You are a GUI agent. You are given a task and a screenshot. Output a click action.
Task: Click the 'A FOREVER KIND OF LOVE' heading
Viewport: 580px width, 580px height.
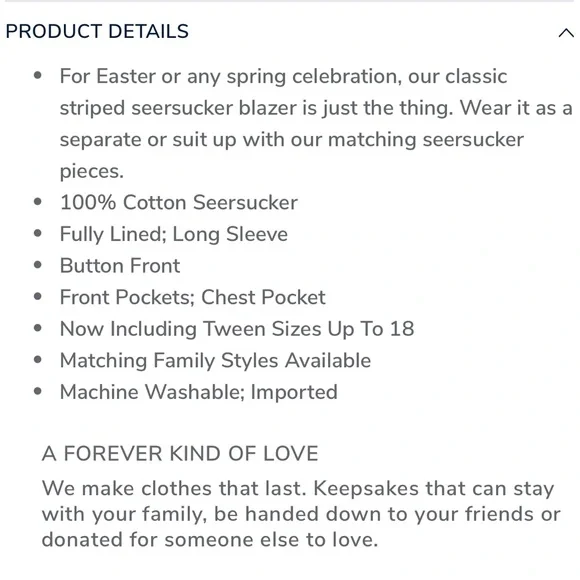[180, 453]
